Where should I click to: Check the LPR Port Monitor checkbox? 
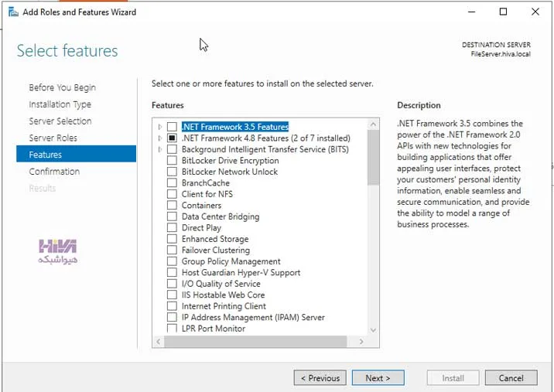[x=172, y=329]
